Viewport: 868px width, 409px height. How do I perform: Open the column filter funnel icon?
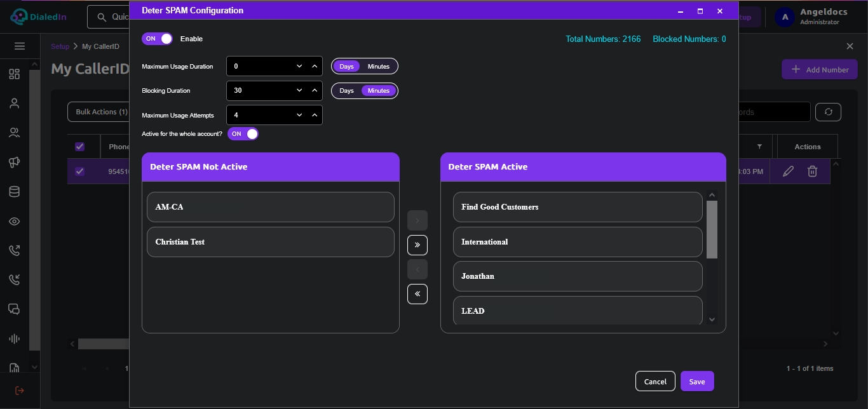759,147
